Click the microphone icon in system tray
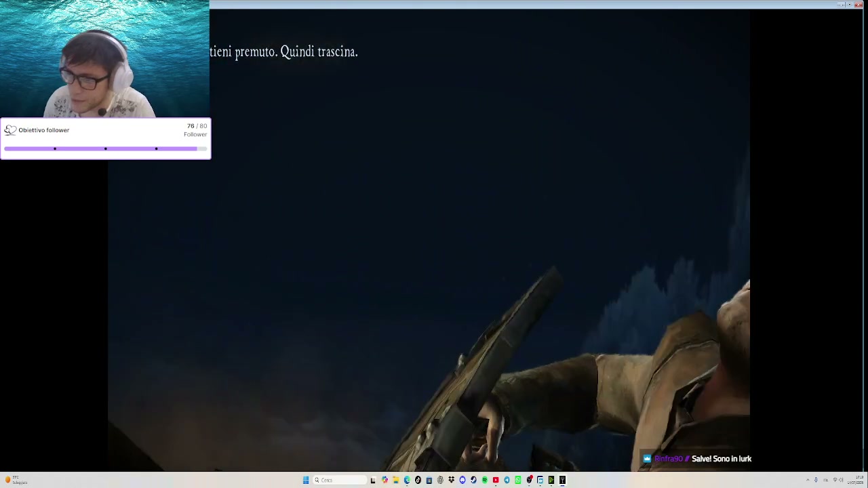 (x=816, y=480)
